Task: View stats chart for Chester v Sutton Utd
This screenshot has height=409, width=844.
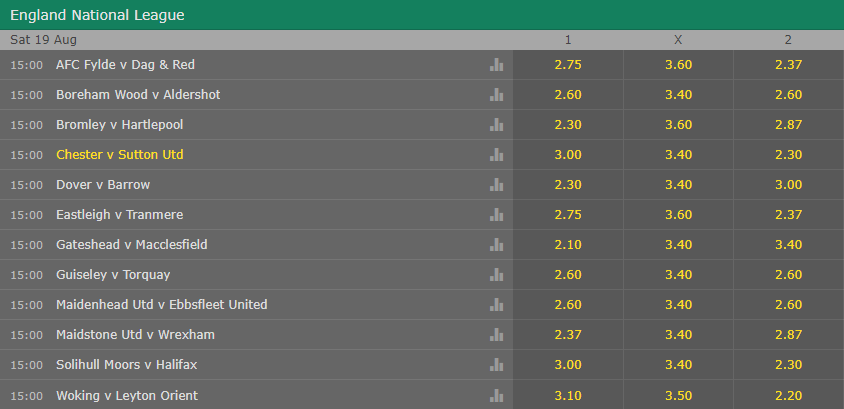Action: click(x=496, y=155)
